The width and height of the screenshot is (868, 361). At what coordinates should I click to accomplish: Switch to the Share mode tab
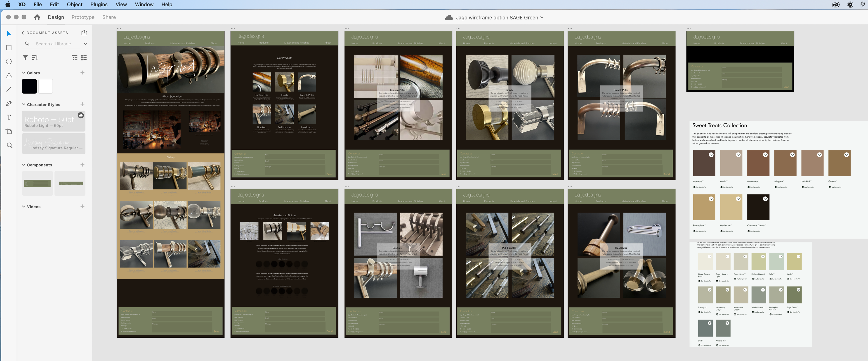click(109, 17)
